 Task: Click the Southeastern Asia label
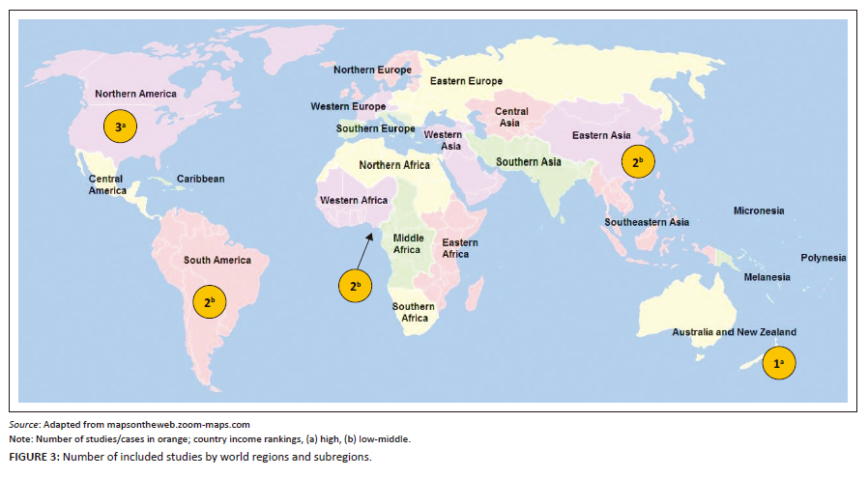[647, 222]
